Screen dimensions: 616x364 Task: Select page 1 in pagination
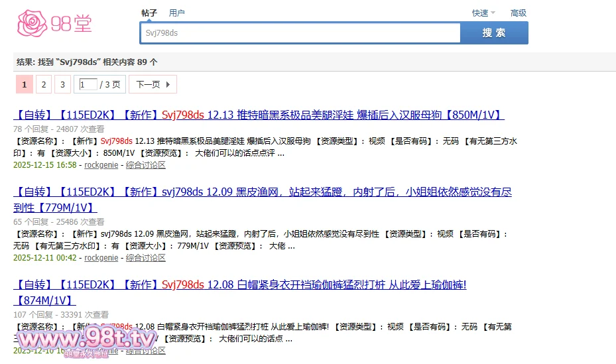tap(24, 85)
